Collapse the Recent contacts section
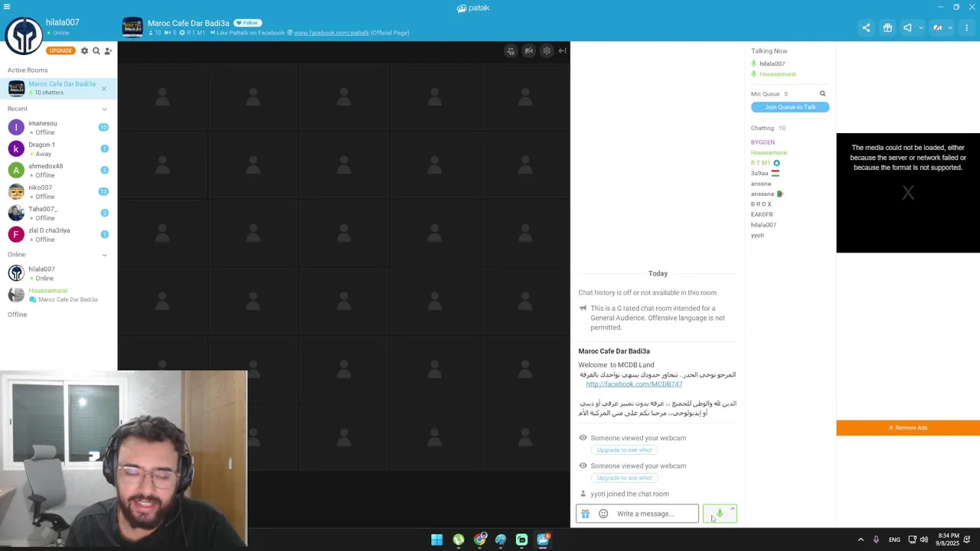Viewport: 980px width, 551px height. tap(104, 109)
